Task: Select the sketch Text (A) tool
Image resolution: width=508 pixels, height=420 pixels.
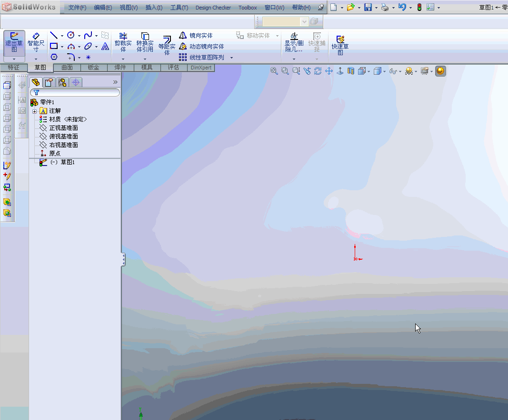Action: [105, 46]
